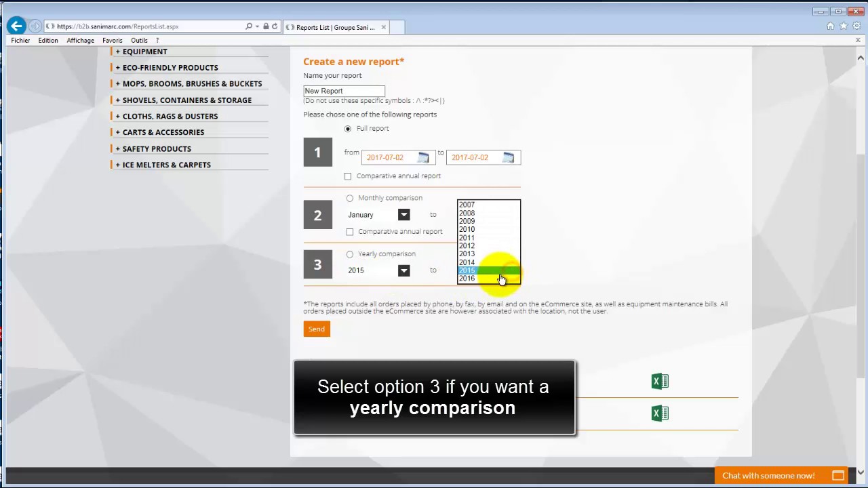Download the lower Excel report file
The height and width of the screenshot is (488, 868).
click(660, 413)
